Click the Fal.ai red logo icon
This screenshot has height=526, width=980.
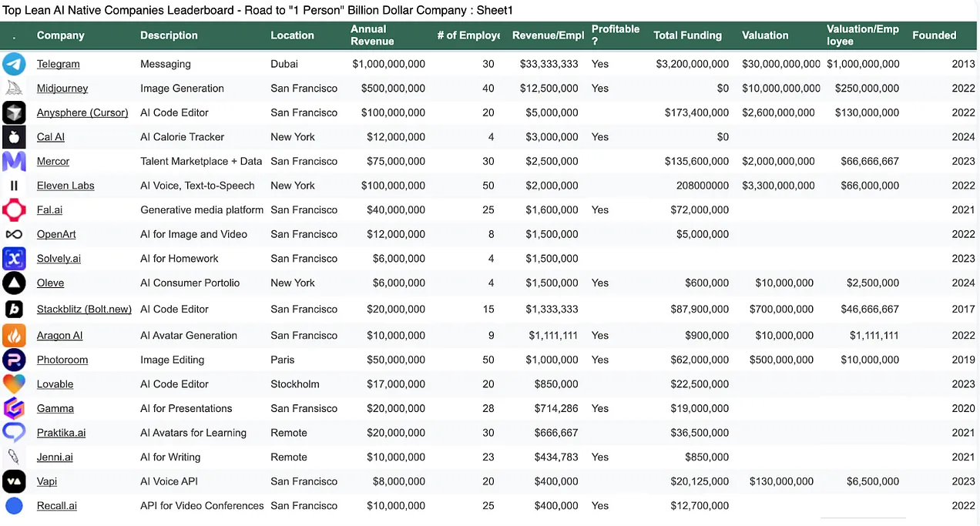pyautogui.click(x=14, y=209)
